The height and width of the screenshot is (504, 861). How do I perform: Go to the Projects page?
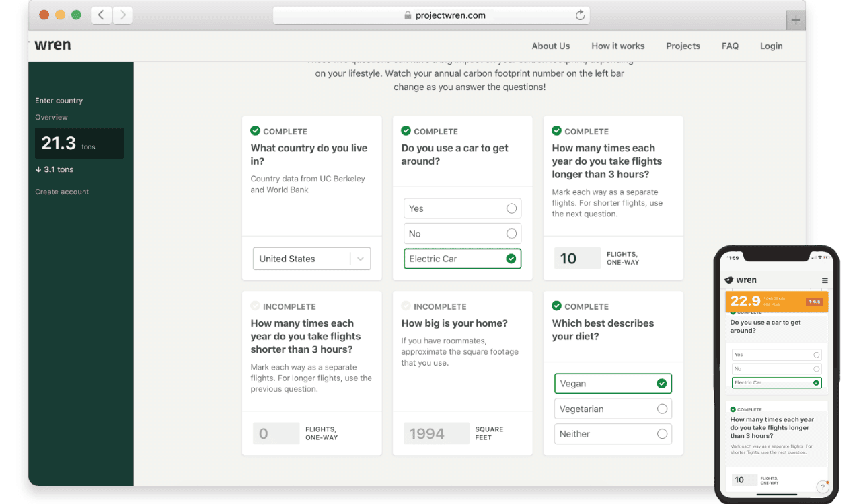pos(683,46)
